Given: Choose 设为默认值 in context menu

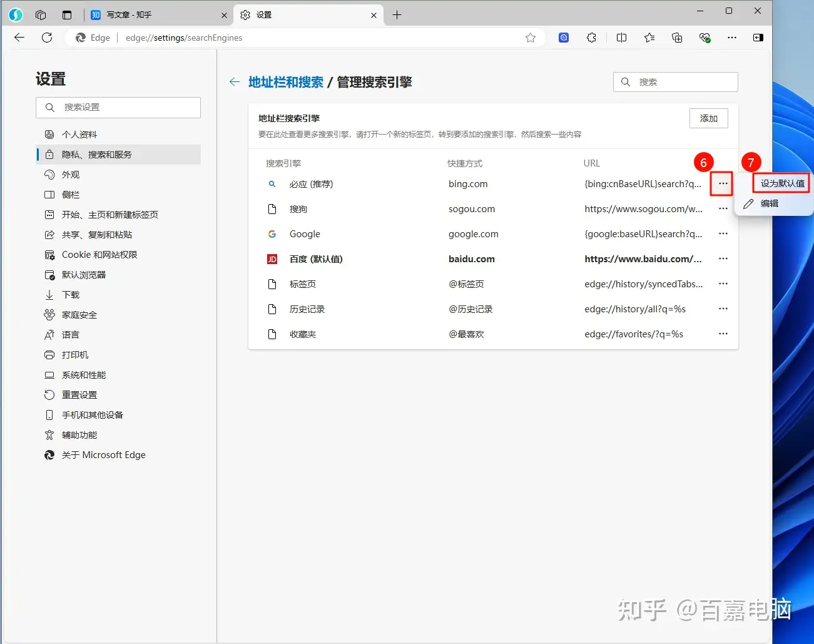Looking at the screenshot, I should (x=782, y=183).
